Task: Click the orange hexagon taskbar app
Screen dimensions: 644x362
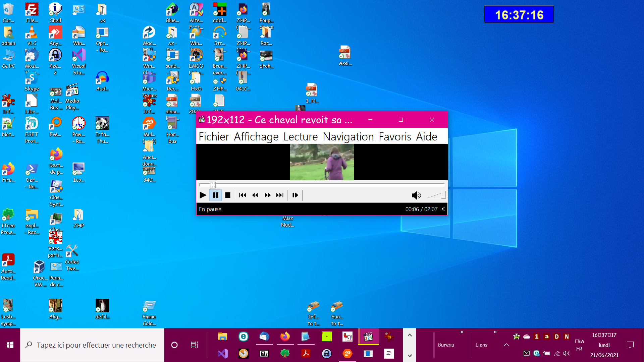Action: tap(347, 353)
